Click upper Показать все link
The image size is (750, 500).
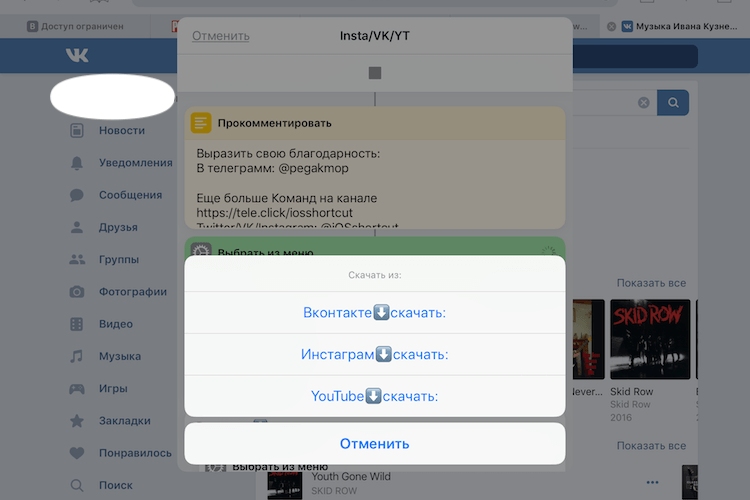[651, 283]
